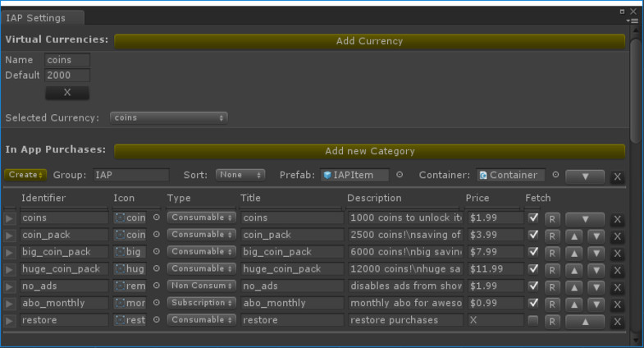Expand the no_ads product row

coord(9,286)
